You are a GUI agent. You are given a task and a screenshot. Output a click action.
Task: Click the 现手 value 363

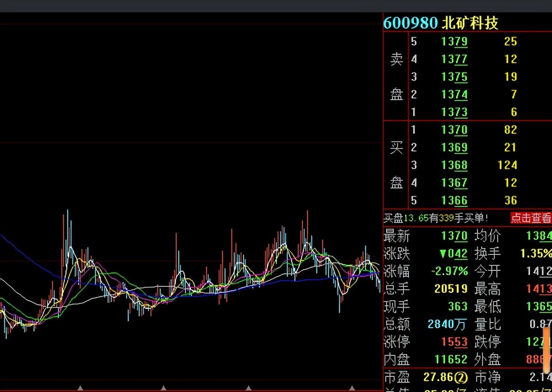458,307
